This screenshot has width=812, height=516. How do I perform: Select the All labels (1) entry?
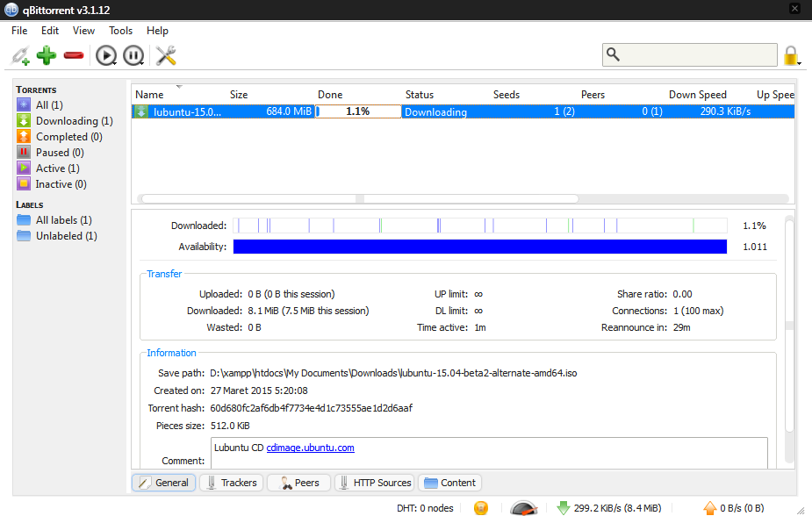[64, 220]
